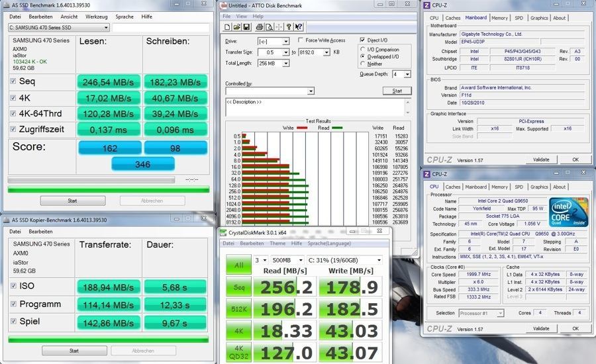The width and height of the screenshot is (596, 364).
Task: Switch to Memory tab in Mainboard CPU-Z window
Action: [x=499, y=18]
